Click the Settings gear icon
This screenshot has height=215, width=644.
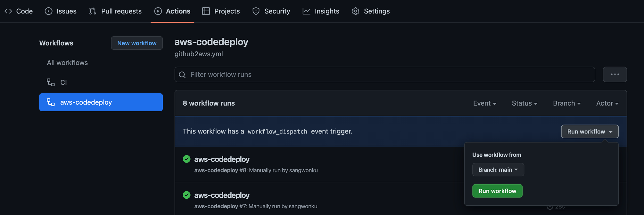[x=355, y=11]
